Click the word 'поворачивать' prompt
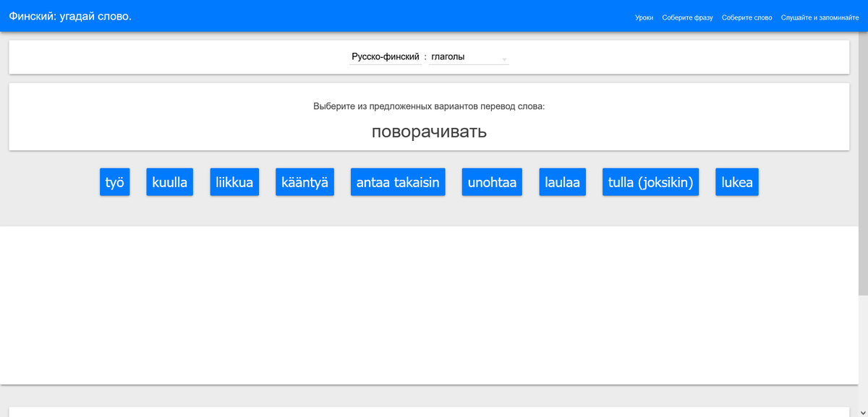This screenshot has width=868, height=417. pyautogui.click(x=429, y=132)
